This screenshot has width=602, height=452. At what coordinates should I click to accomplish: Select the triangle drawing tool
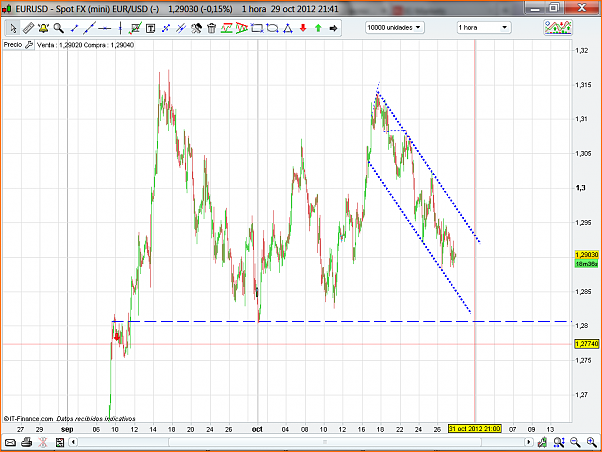288,28
